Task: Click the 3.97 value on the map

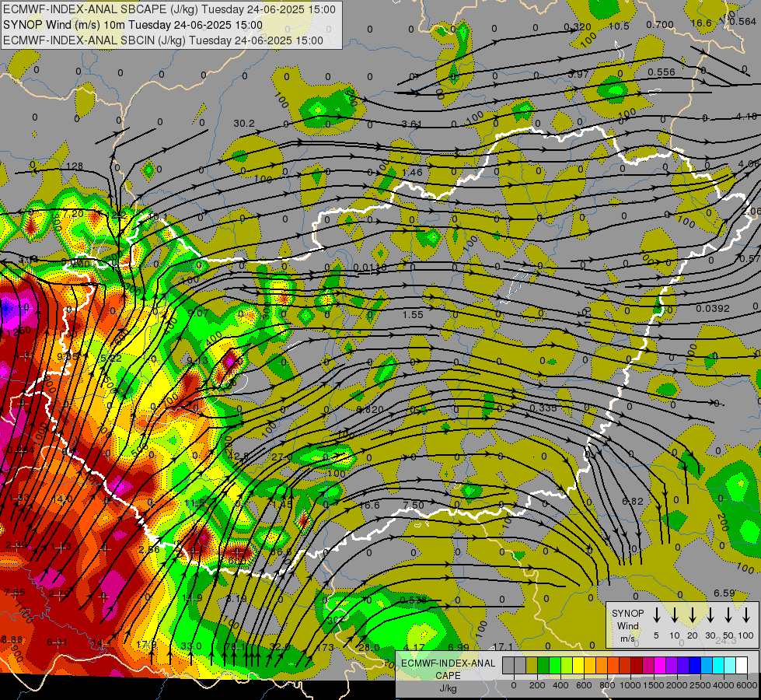Action: (x=578, y=75)
